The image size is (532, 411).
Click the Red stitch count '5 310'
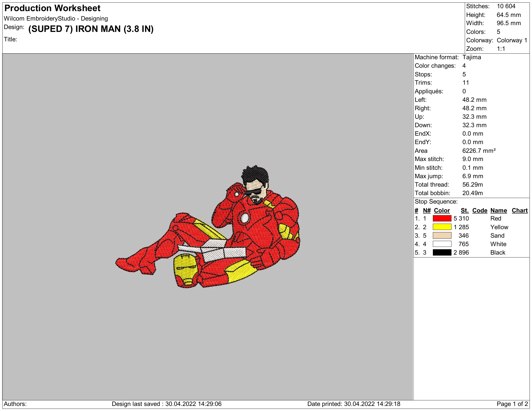(461, 218)
